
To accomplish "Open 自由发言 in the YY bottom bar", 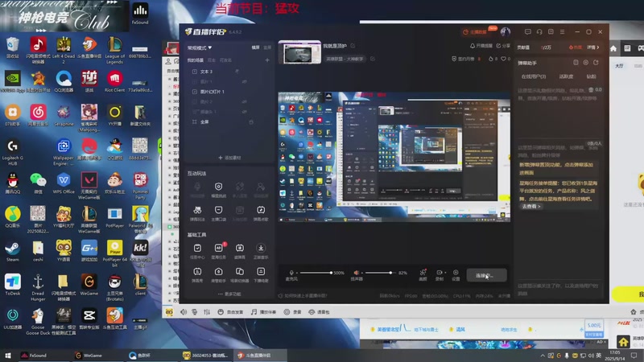I will tap(230, 312).
